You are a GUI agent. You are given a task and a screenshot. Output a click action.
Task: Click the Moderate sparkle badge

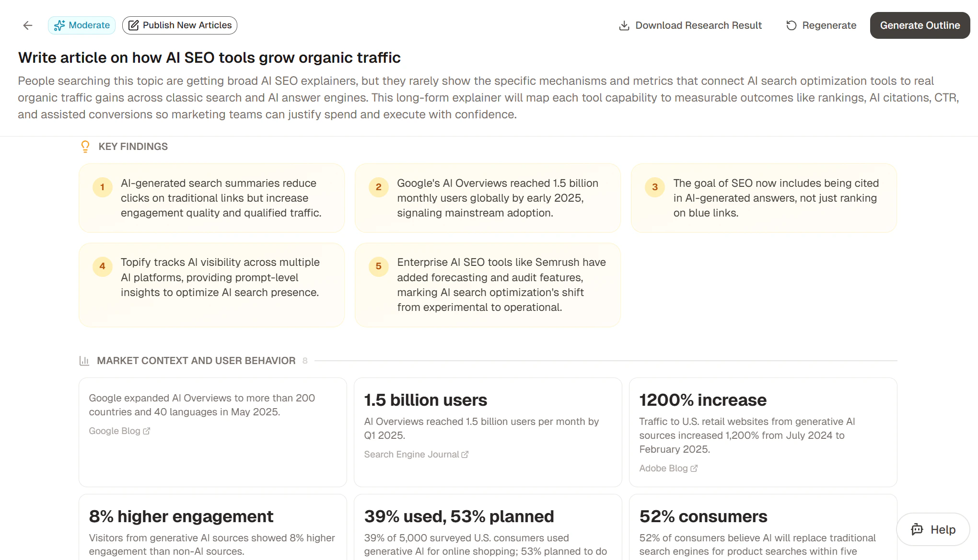tap(81, 25)
